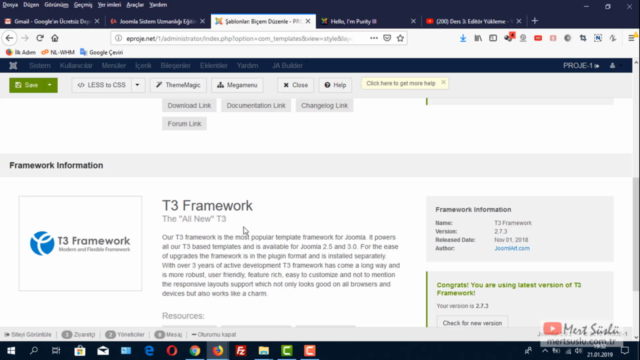The height and width of the screenshot is (360, 640).
Task: Open the Kullanıcılar menu
Action: (x=76, y=65)
